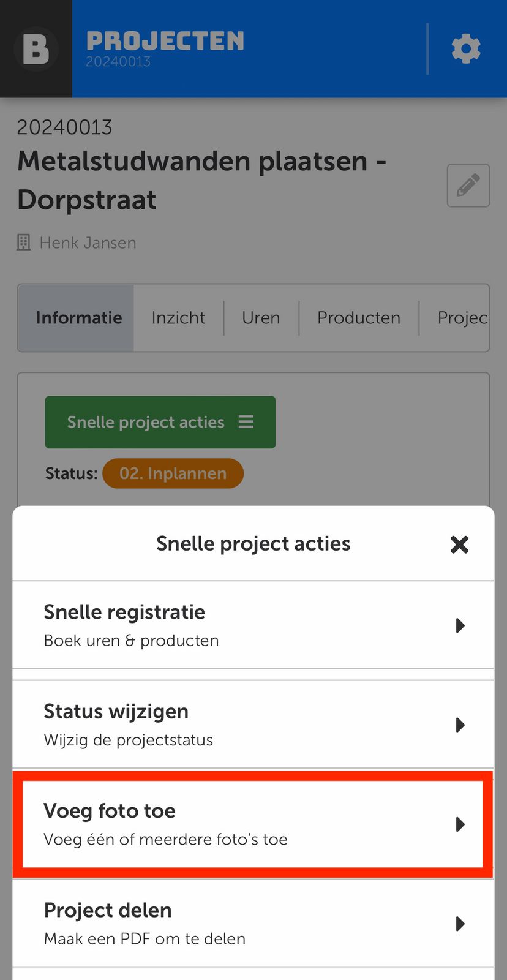Close the Snelle project acties panel
Viewport: 507px width, 980px height.
click(459, 545)
